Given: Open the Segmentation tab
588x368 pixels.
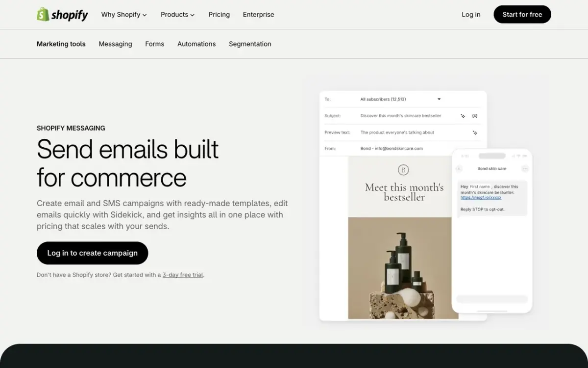Looking at the screenshot, I should pyautogui.click(x=250, y=44).
